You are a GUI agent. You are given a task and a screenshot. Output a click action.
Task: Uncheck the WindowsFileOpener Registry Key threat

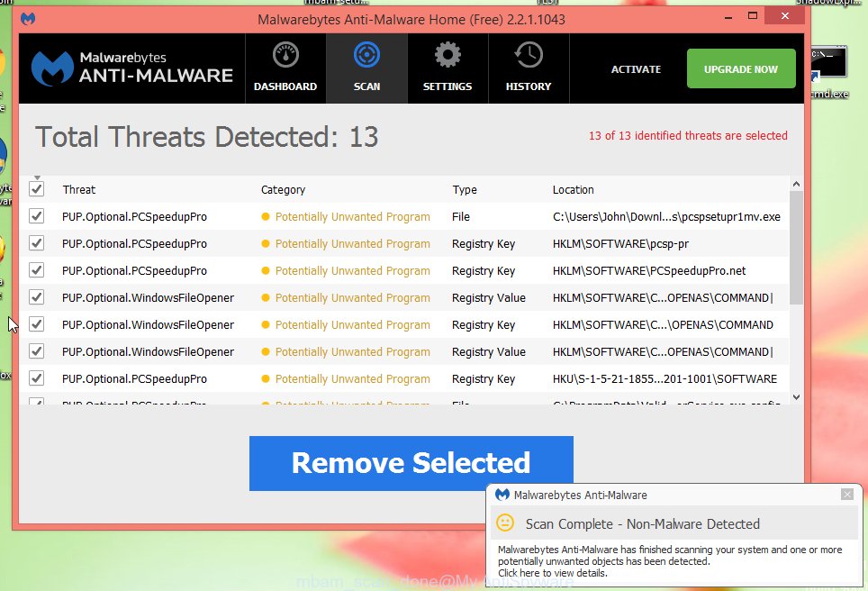coord(37,324)
